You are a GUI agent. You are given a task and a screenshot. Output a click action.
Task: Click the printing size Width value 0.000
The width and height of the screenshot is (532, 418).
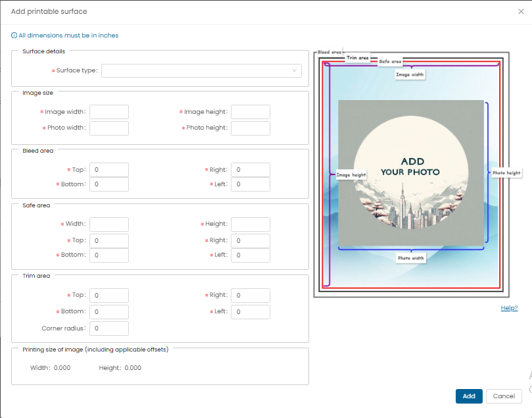coord(62,368)
